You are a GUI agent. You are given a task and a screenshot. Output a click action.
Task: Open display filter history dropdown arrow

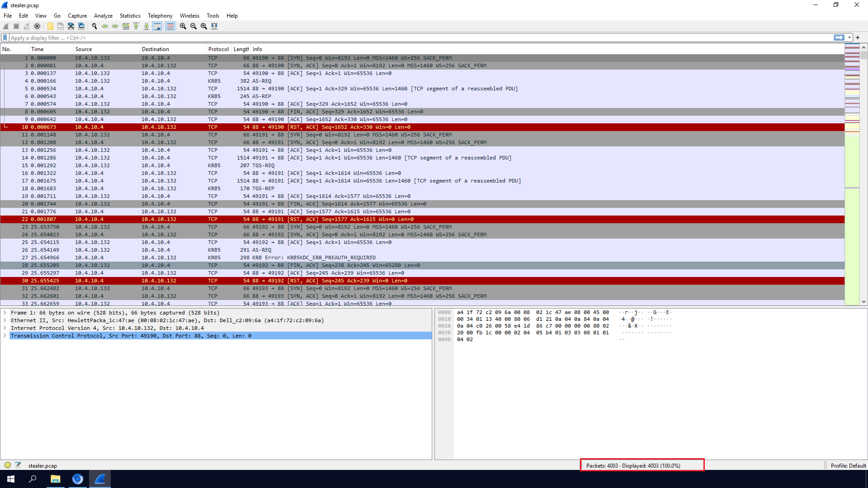850,38
